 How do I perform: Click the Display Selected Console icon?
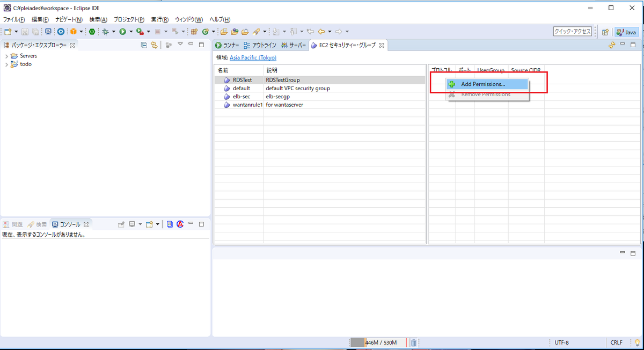click(132, 224)
